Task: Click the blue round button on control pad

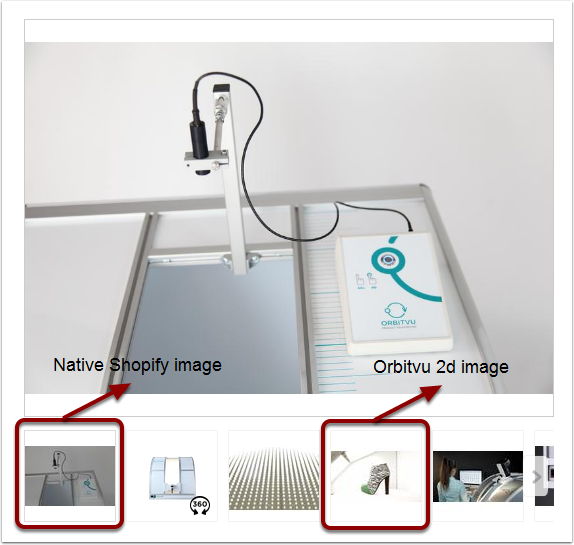Action: pyautogui.click(x=388, y=260)
